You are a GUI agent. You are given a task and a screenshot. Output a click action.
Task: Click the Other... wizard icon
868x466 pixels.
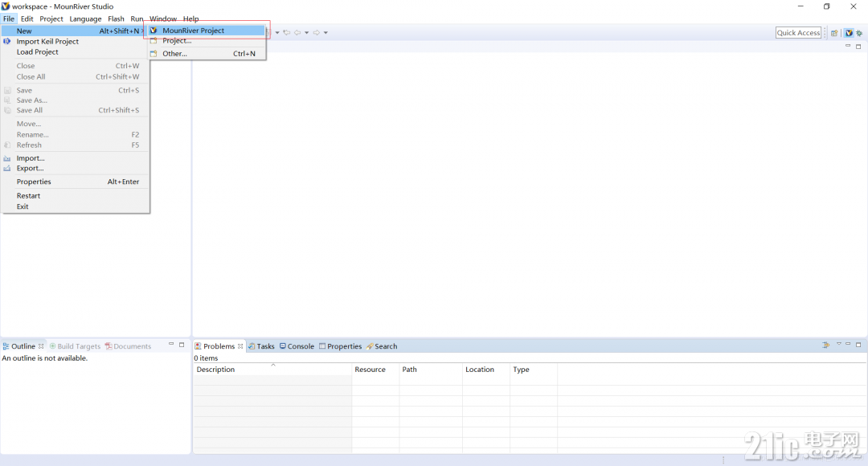click(x=154, y=54)
